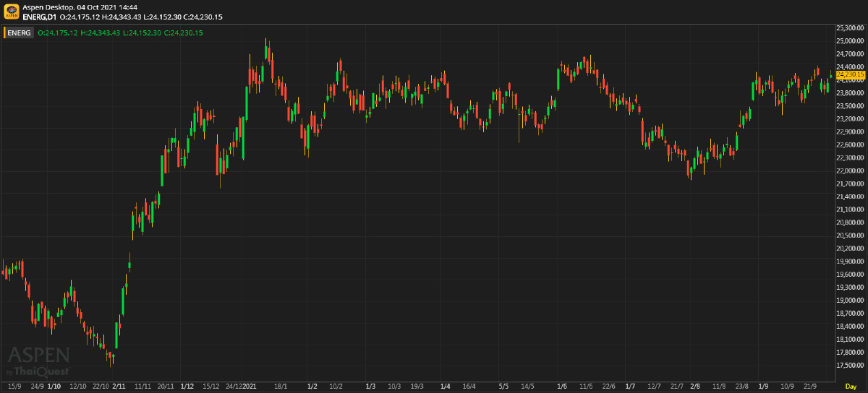Click the 18,400.00 price axis label

[851, 327]
